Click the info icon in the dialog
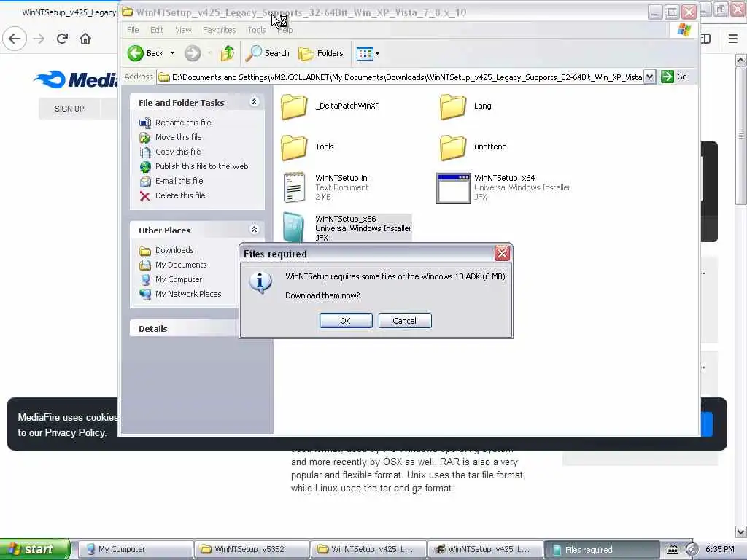Image resolution: width=747 pixels, height=560 pixels. coord(260,283)
